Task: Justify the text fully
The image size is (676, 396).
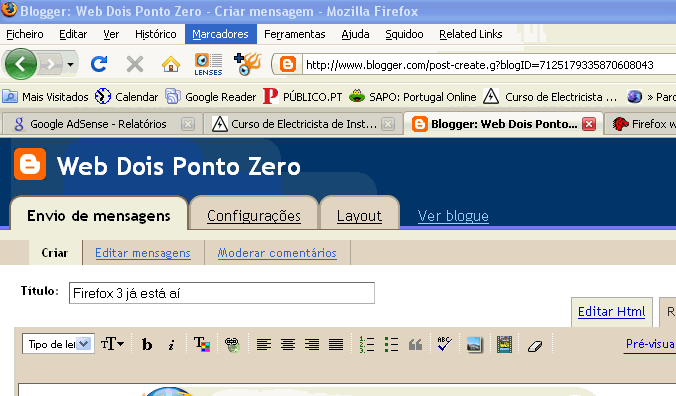Action: click(x=336, y=344)
